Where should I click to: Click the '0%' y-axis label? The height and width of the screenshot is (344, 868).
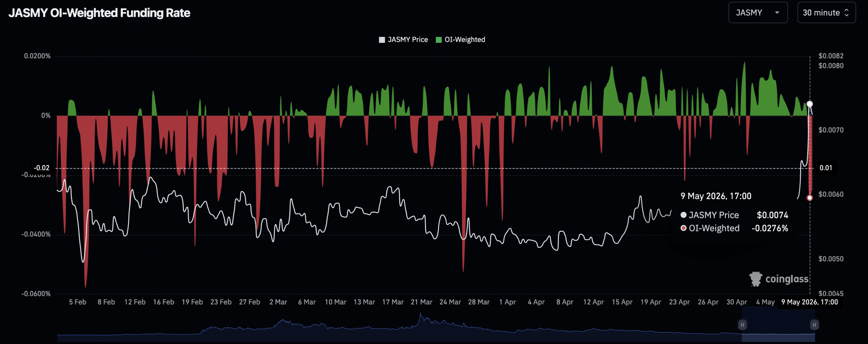46,116
